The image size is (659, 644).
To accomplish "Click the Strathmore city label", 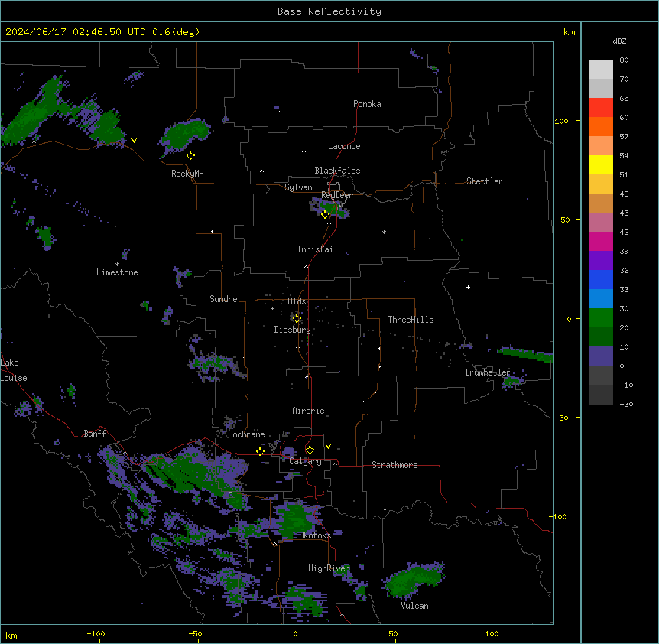I will click(x=394, y=465).
